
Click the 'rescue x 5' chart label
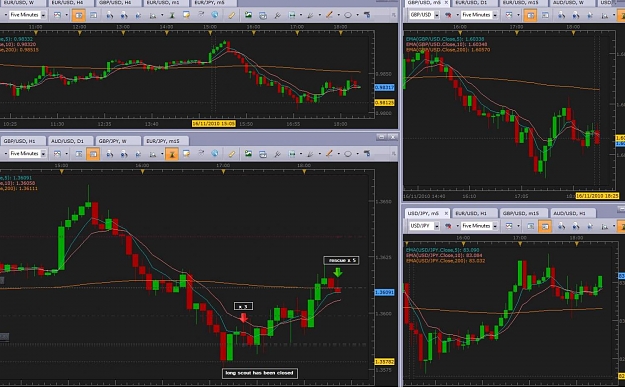click(341, 260)
